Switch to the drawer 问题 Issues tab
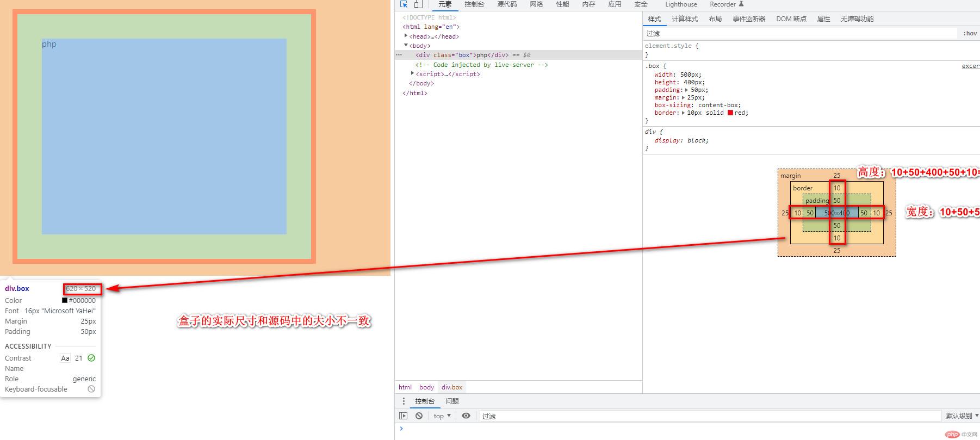 pos(452,401)
